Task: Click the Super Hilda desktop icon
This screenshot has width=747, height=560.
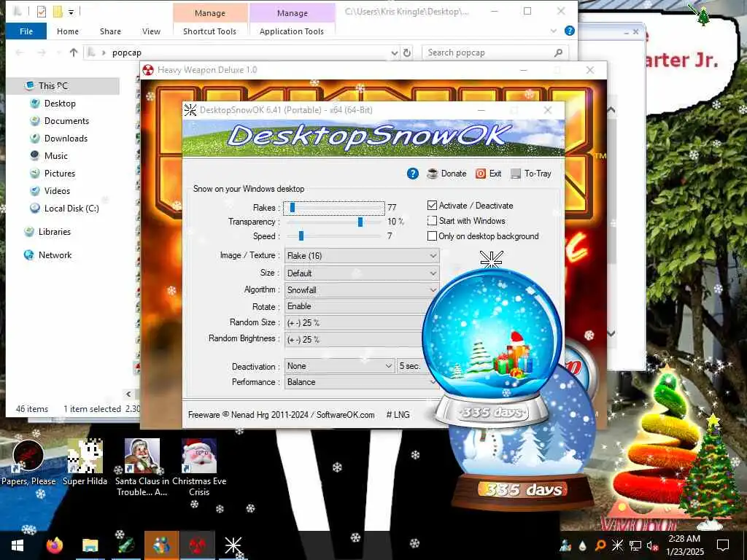Action: 85,463
